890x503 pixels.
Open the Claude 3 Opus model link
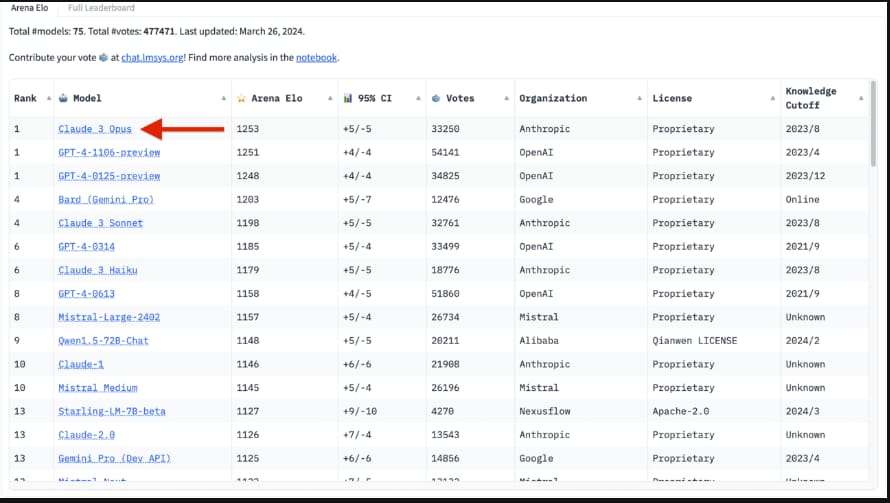(x=95, y=129)
